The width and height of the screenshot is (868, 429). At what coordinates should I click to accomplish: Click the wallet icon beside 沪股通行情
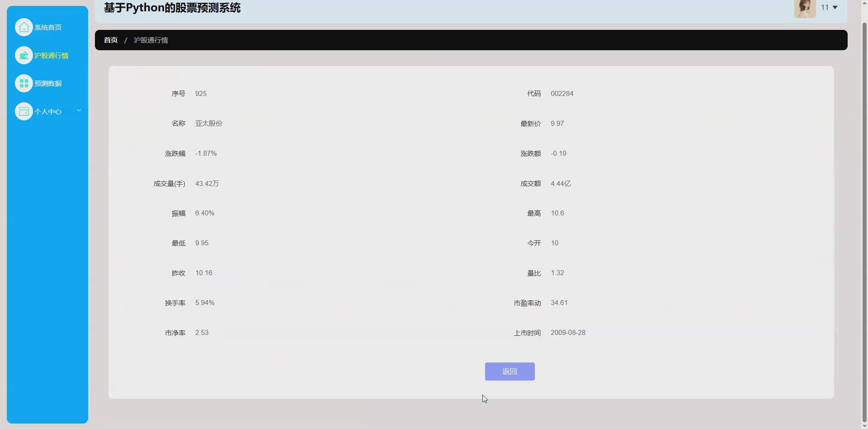24,55
